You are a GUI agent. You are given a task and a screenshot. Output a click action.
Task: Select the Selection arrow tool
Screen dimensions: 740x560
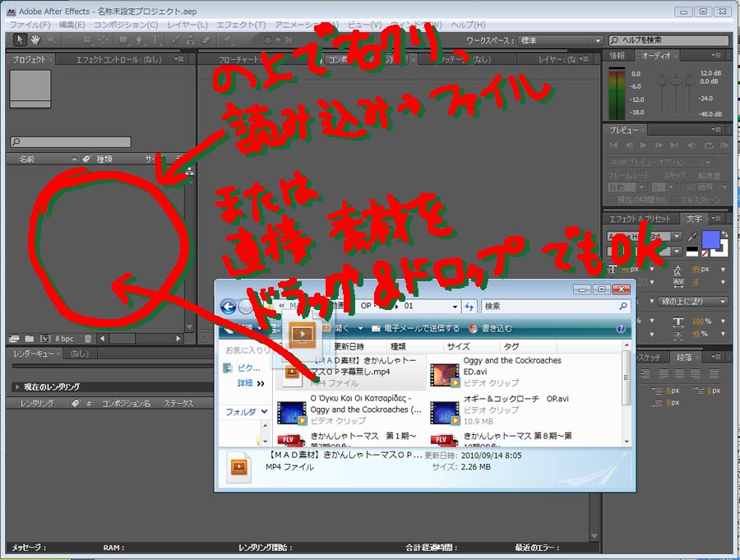click(20, 39)
